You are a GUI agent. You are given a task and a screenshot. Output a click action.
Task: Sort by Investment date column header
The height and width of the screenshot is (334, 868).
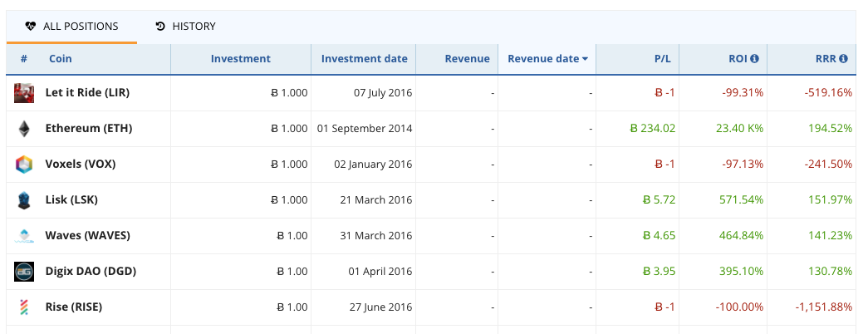click(x=365, y=59)
